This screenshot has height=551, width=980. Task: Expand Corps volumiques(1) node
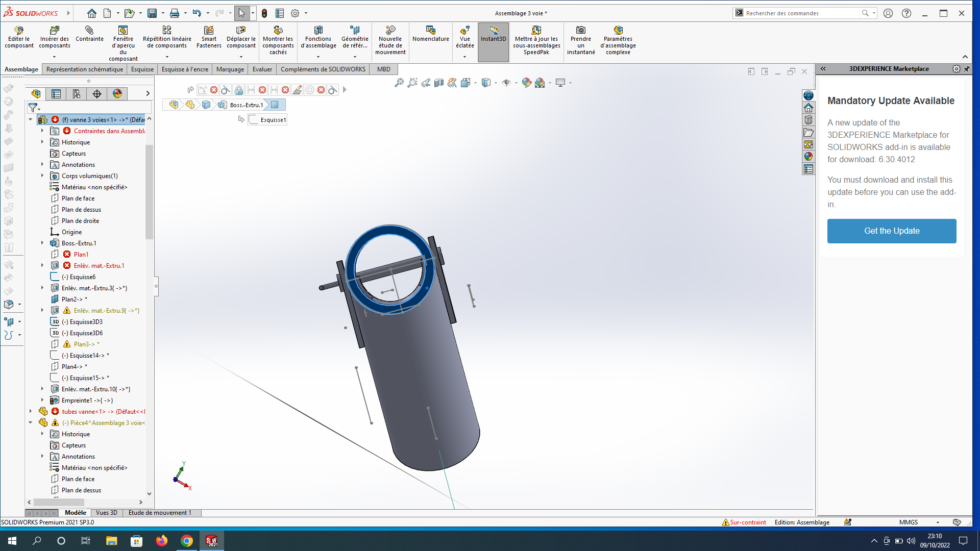[x=42, y=176]
